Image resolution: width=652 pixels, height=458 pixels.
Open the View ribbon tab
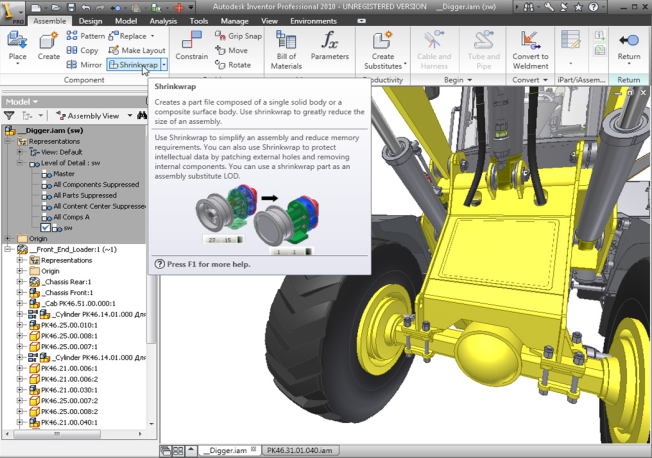(x=269, y=21)
